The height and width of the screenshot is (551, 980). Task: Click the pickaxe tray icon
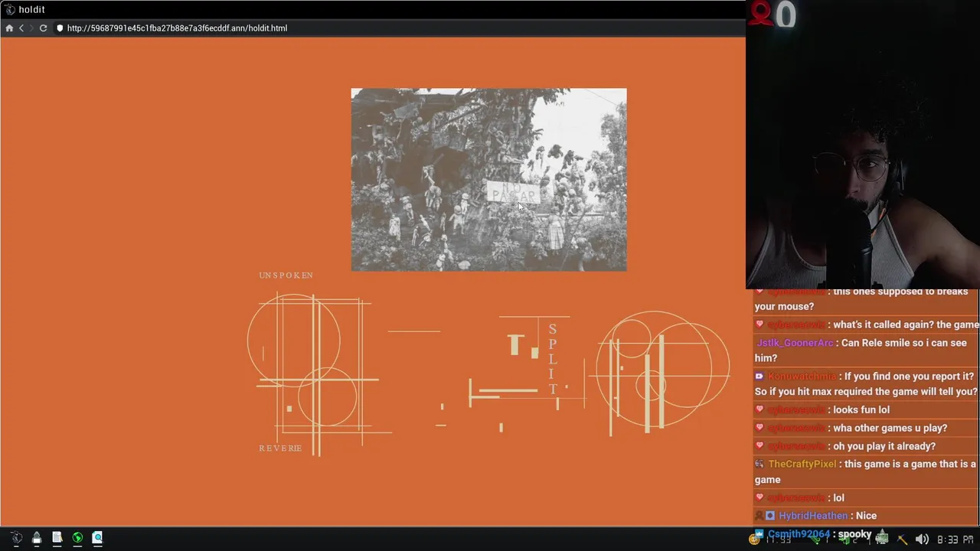click(902, 540)
